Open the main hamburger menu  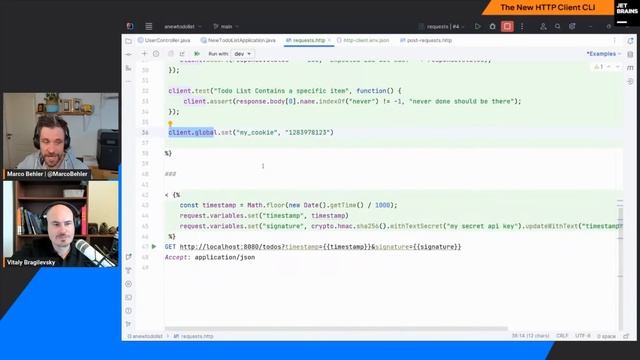click(149, 27)
